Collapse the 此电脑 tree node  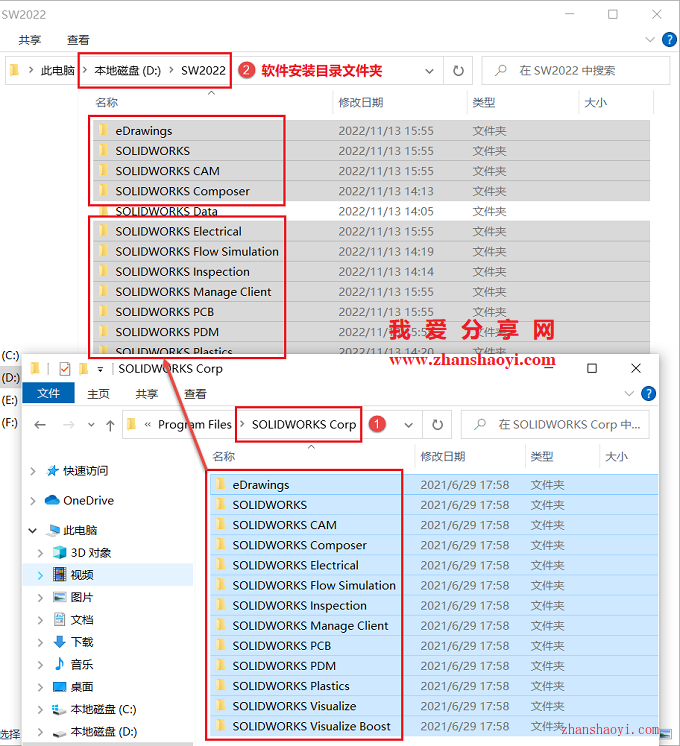click(x=33, y=530)
